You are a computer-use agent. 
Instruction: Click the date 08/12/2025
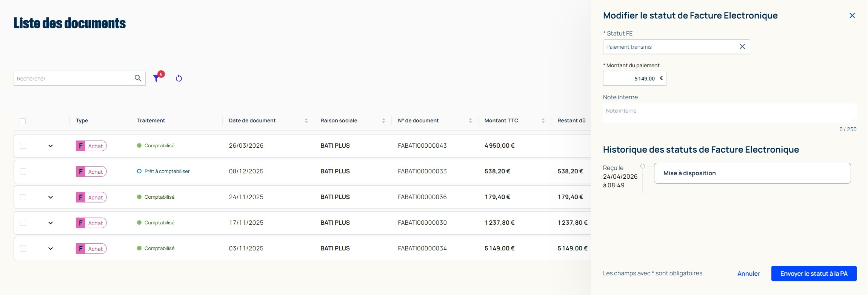246,171
